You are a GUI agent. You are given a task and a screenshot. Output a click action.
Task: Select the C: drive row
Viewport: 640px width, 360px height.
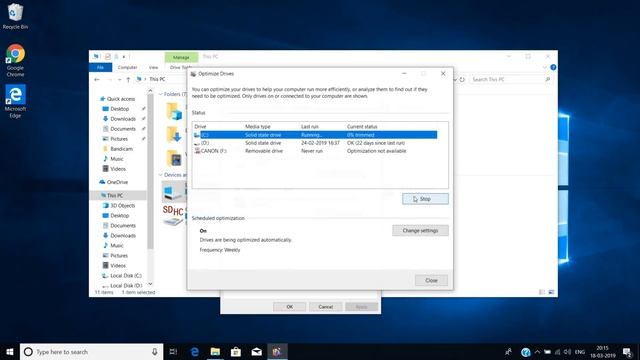[x=315, y=135]
